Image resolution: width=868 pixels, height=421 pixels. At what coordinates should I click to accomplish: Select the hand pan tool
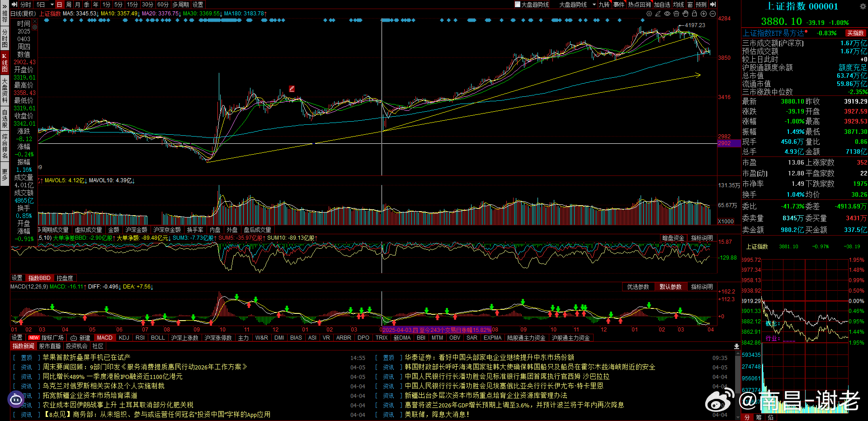tap(685, 14)
